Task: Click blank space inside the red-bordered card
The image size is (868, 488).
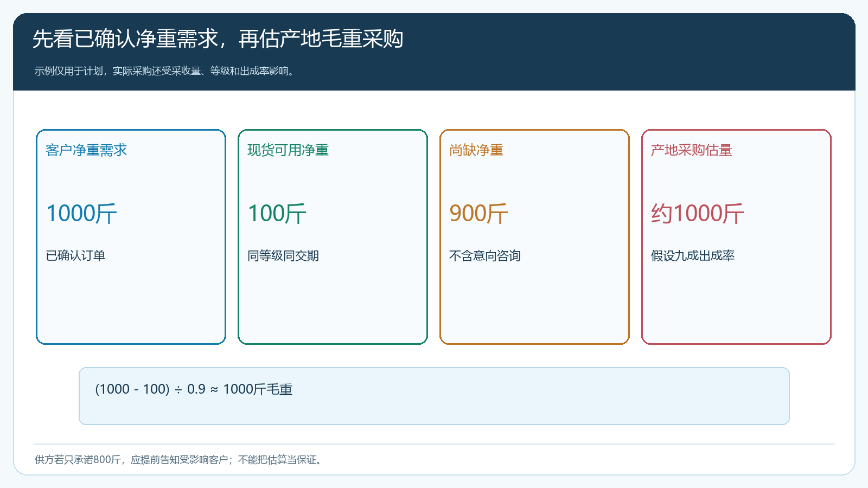Action: (736, 304)
